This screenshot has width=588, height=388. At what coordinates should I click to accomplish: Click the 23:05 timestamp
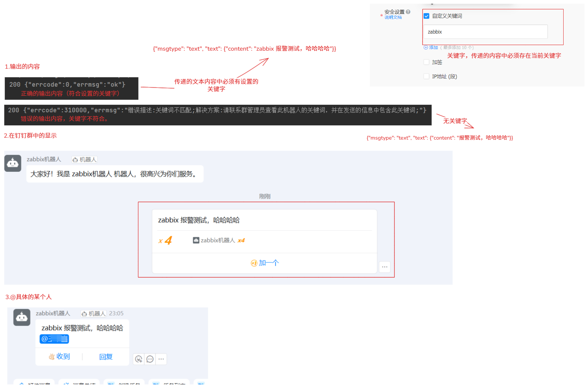click(x=116, y=313)
